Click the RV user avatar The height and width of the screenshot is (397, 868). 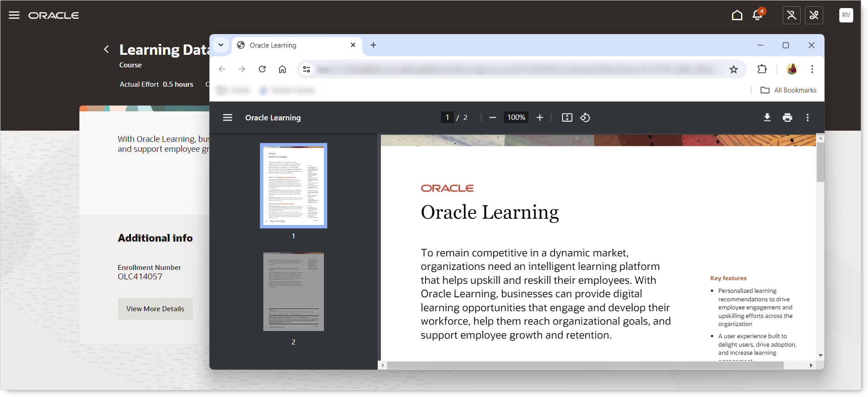click(846, 15)
